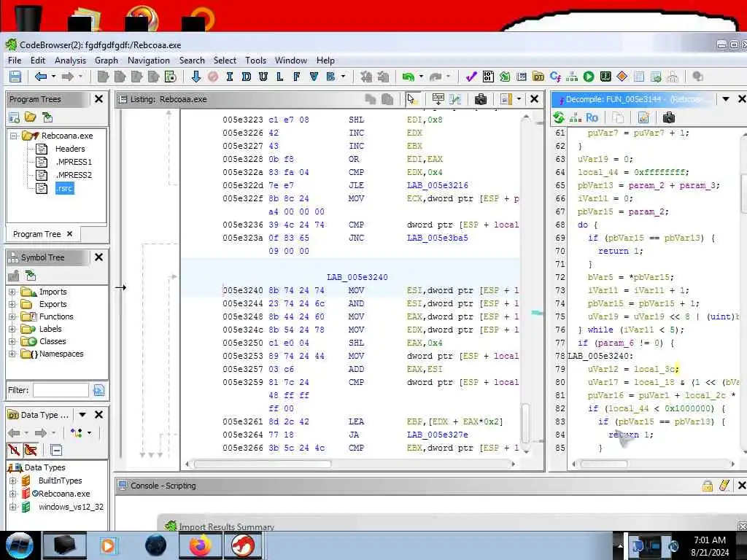Jump to next Function (F) icon
The height and width of the screenshot is (560, 747).
click(297, 76)
